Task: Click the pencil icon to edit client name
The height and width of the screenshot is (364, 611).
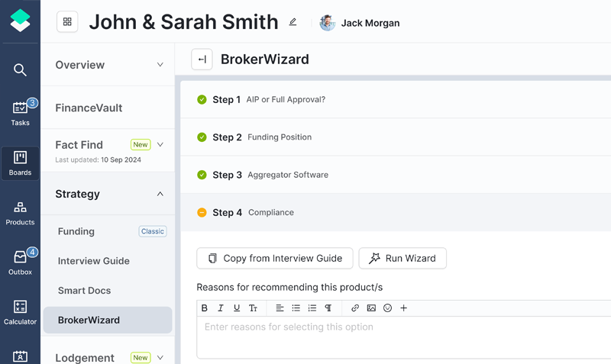Action: click(293, 22)
